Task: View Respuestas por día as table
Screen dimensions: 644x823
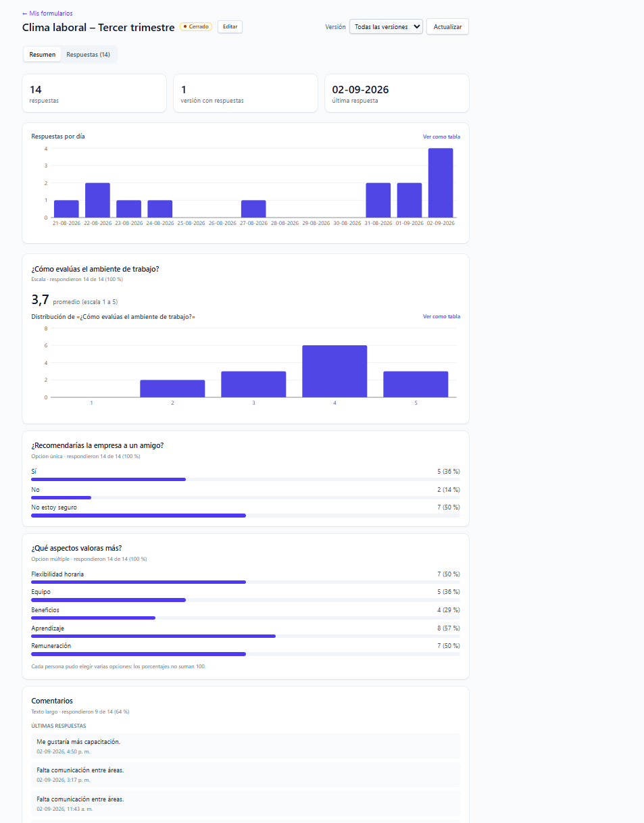Action: (441, 136)
